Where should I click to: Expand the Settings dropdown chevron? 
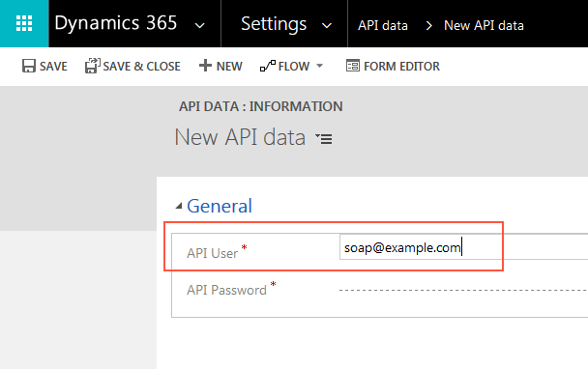[327, 26]
